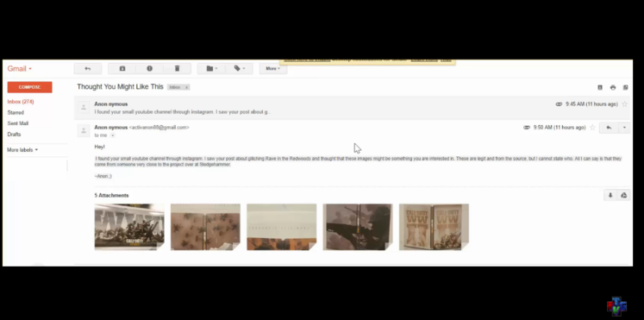Report spam using the exclamation icon
This screenshot has height=320, width=644.
149,69
